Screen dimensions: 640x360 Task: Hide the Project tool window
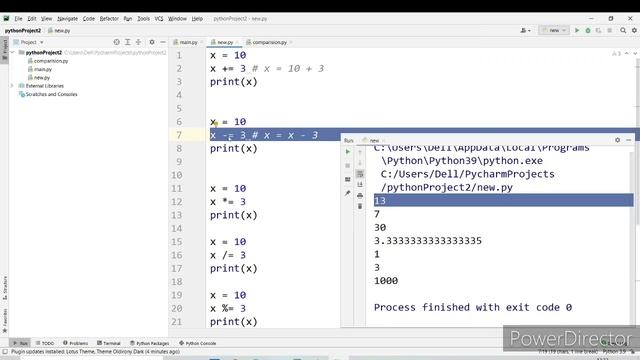pyautogui.click(x=163, y=42)
